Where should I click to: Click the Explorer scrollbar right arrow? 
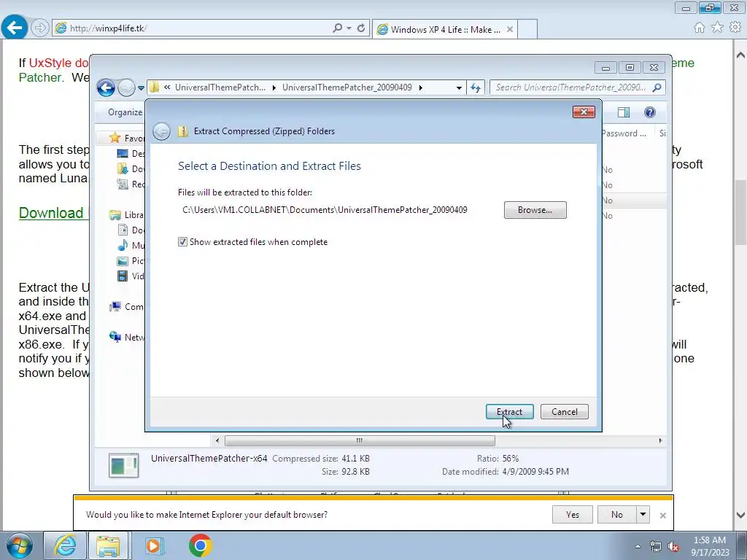[x=660, y=440]
